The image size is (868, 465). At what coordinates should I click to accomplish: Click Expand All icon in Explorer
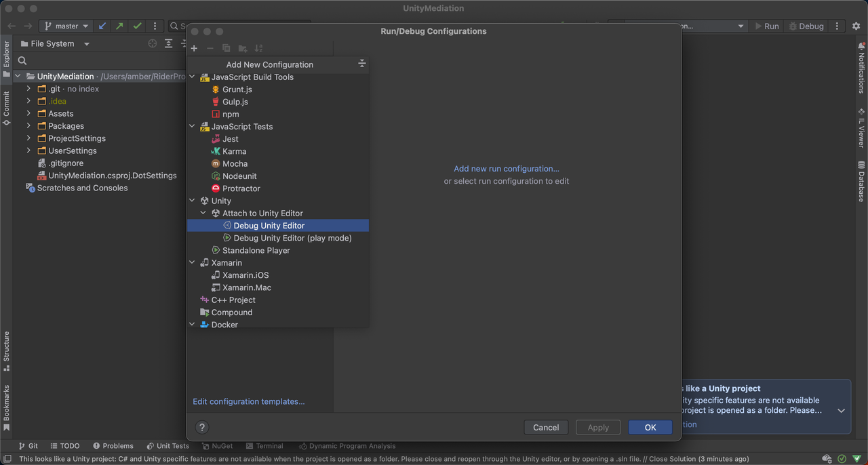click(x=169, y=43)
